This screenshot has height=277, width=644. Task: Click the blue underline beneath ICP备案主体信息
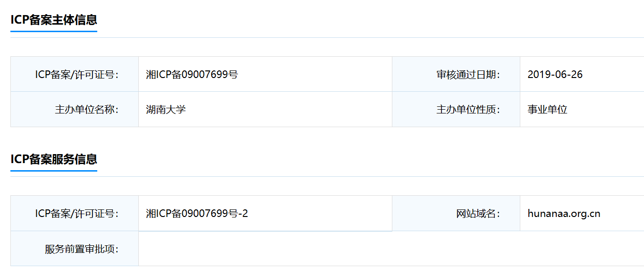point(54,32)
